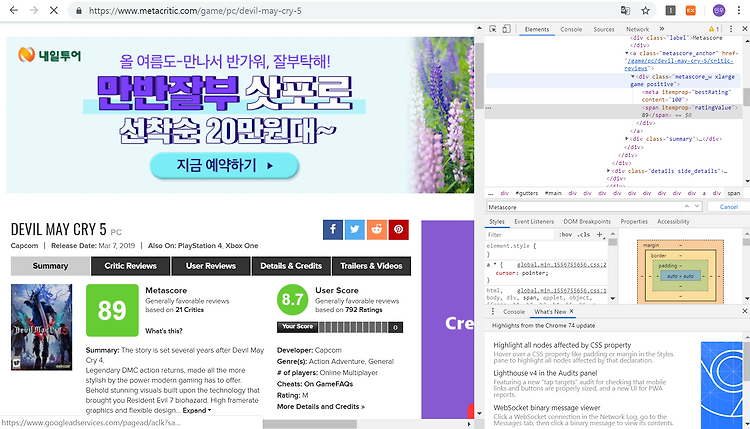Stop loading the page with the X button
750x429 pixels.
[x=54, y=10]
